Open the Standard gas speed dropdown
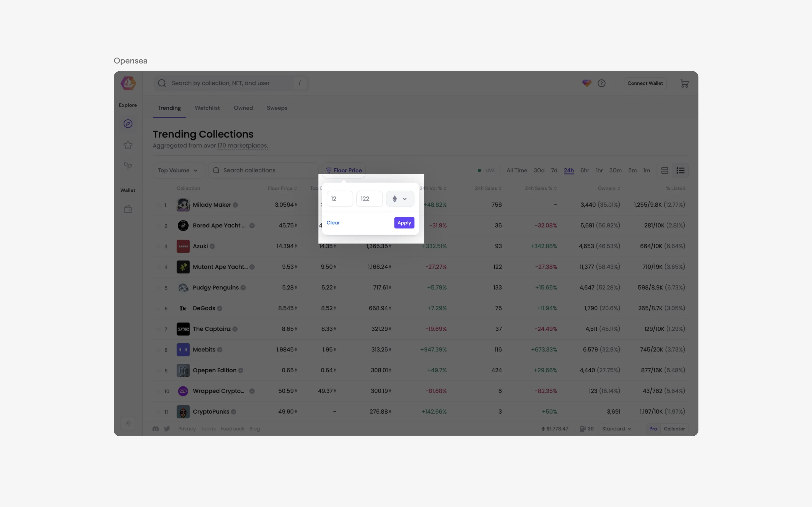 pos(616,429)
